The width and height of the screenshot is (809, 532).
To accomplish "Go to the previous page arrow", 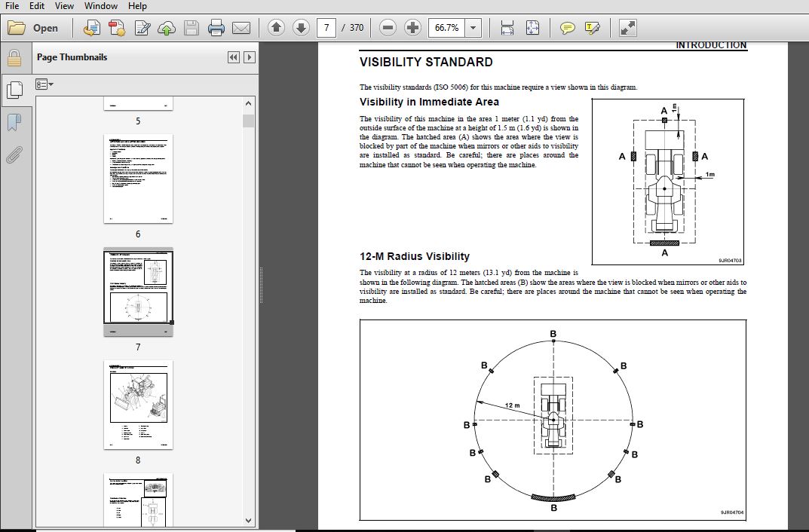I will [x=277, y=28].
